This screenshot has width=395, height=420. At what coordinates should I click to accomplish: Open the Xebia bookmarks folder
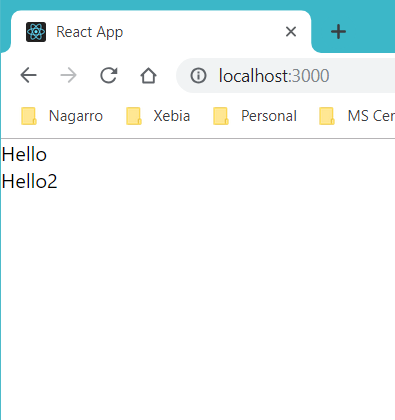158,116
